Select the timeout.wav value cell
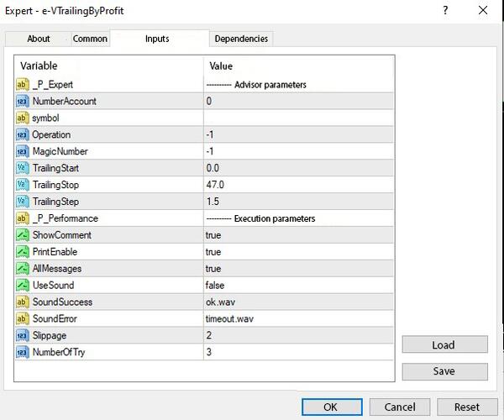Image resolution: width=504 pixels, height=420 pixels. [298, 318]
